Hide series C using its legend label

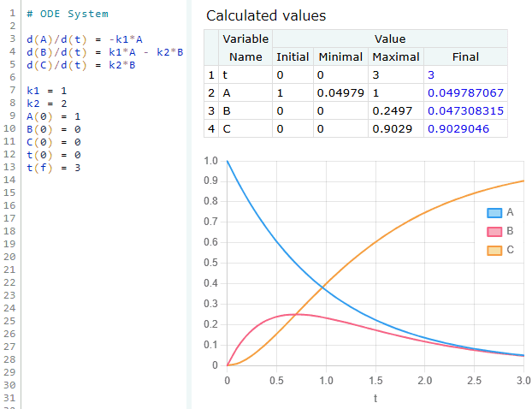click(x=511, y=250)
